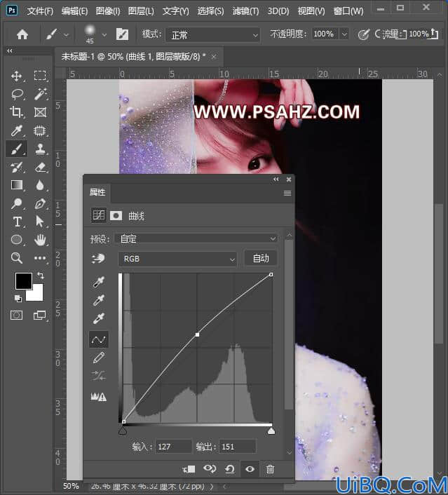This screenshot has height=495, width=448.
Task: Toggle curves layer visibility eye
Action: tap(250, 469)
